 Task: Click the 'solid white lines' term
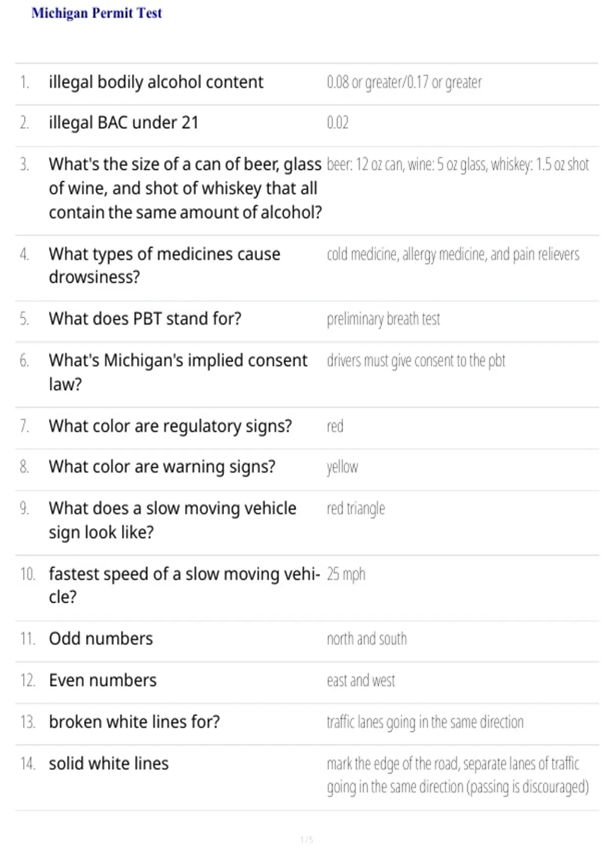(x=109, y=764)
